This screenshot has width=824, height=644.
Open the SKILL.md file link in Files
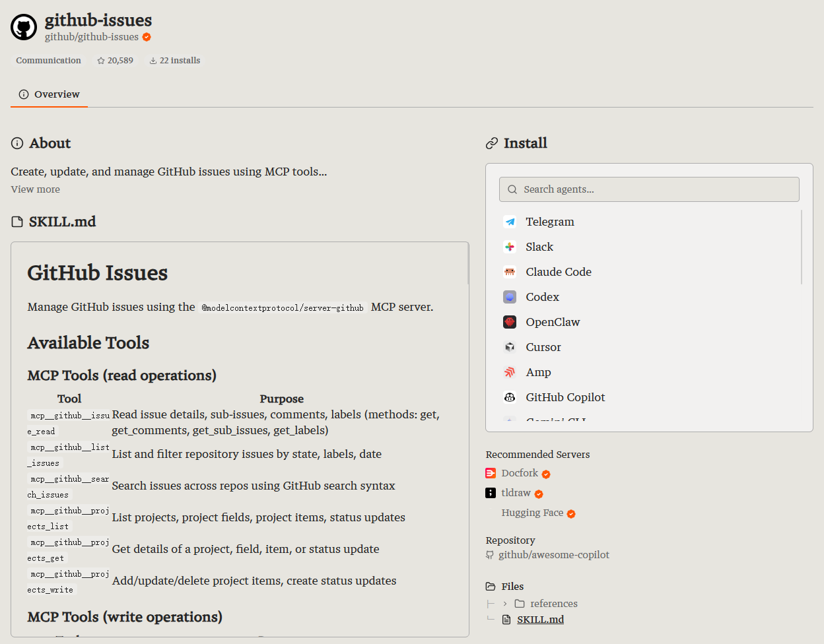click(541, 620)
